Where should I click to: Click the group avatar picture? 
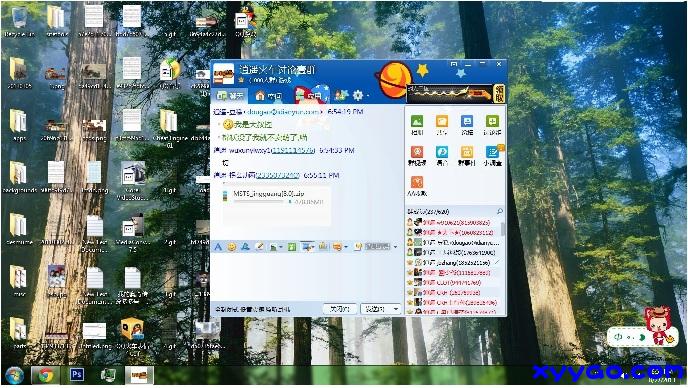pos(223,74)
